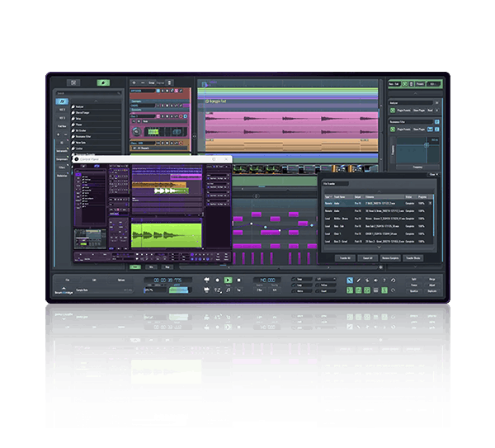This screenshot has height=448, width=495.
Task: Open help via the question mark icon
Action: pyautogui.click(x=384, y=281)
